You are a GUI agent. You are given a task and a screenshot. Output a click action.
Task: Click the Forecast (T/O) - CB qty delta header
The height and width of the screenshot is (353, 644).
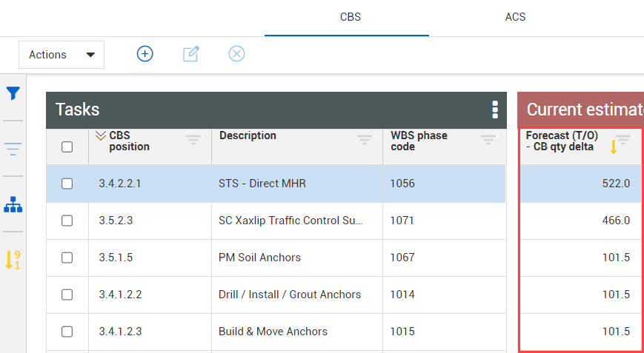[562, 141]
